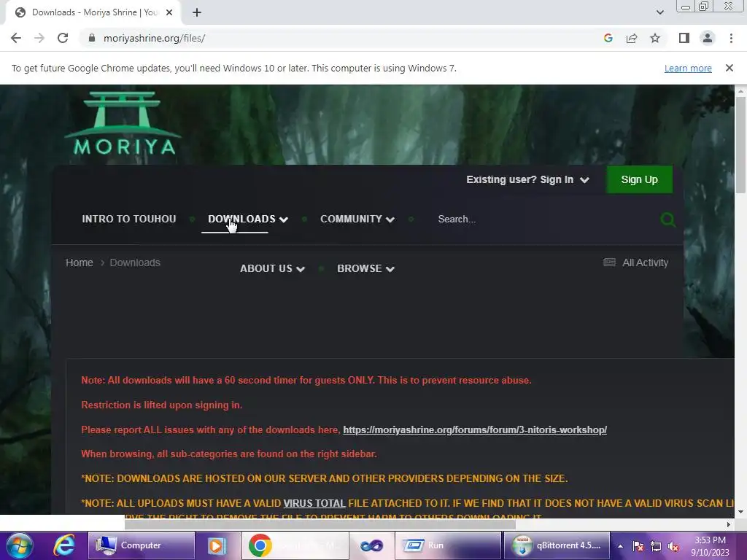Image resolution: width=747 pixels, height=560 pixels.
Task: Expand the Downloads navigation menu
Action: 248,219
